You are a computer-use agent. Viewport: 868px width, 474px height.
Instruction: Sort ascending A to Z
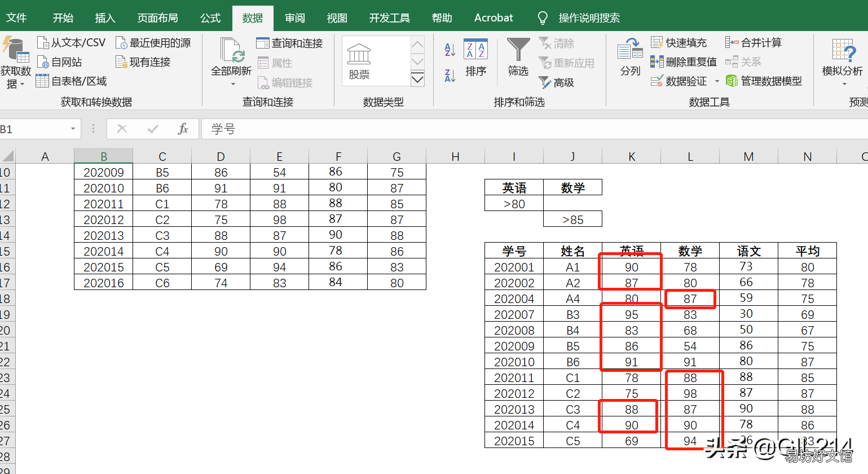(450, 50)
